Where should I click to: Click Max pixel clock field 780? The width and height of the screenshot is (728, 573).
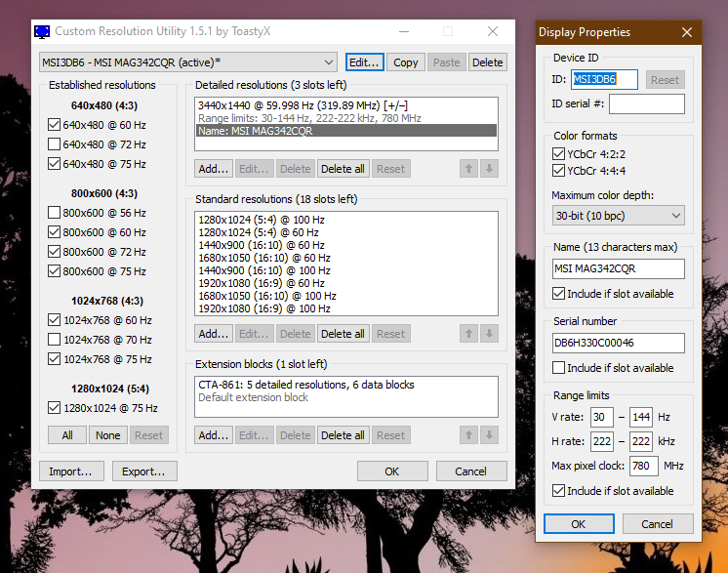click(644, 466)
